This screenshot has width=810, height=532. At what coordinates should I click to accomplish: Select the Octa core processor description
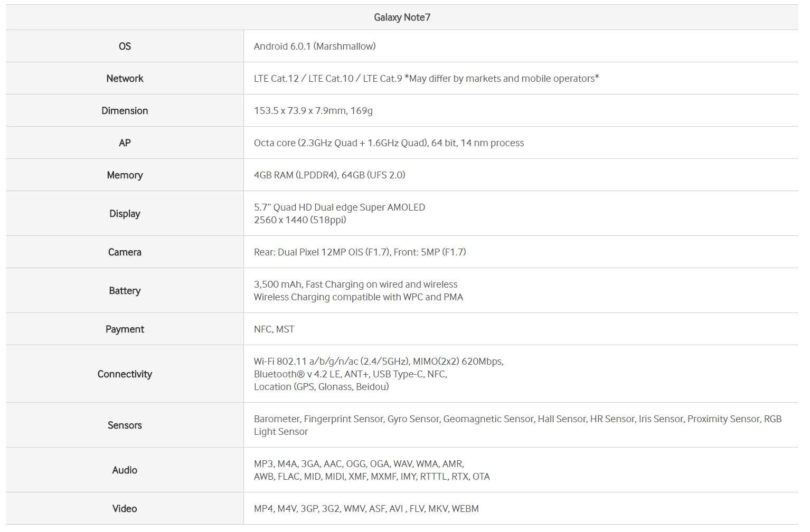(x=389, y=143)
